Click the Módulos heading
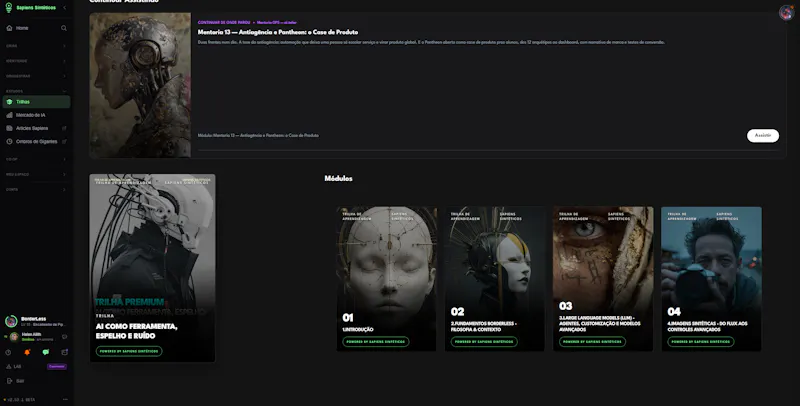This screenshot has height=406, width=800. tap(338, 179)
